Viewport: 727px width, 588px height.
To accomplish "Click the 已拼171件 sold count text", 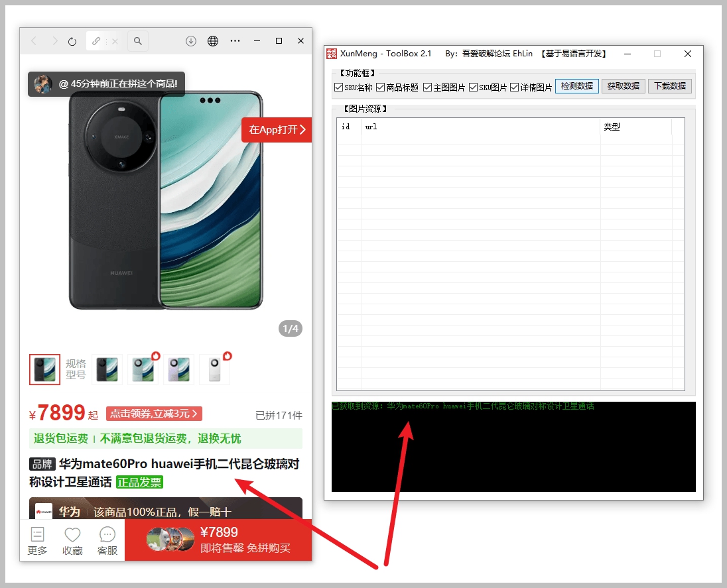I will tap(279, 415).
